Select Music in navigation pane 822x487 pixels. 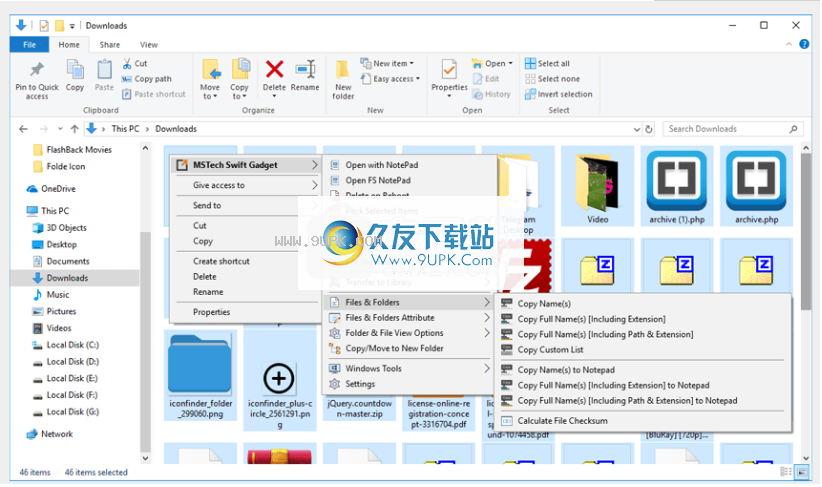tap(51, 295)
